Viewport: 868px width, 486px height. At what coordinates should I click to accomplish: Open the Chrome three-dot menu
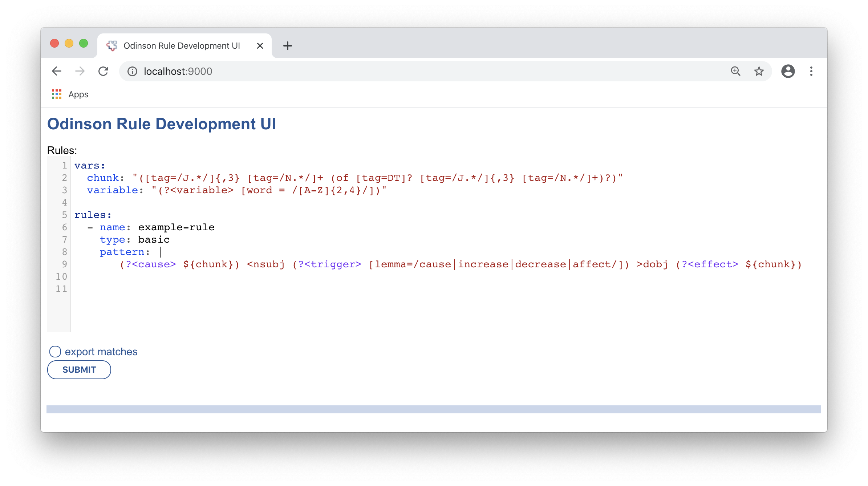(x=811, y=71)
